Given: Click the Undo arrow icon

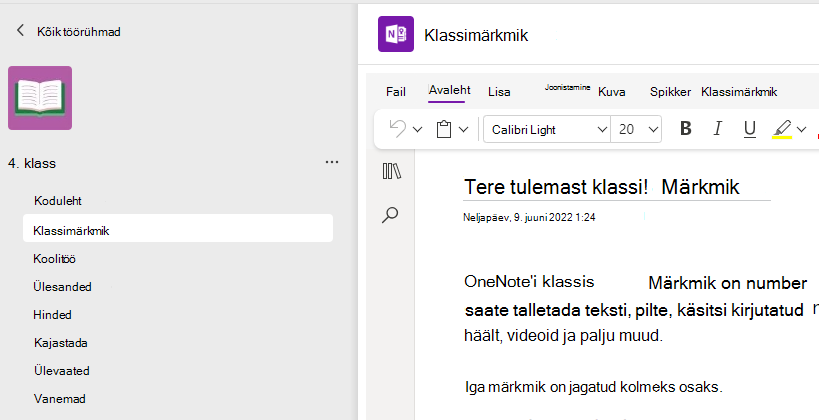Looking at the screenshot, I should [x=397, y=129].
